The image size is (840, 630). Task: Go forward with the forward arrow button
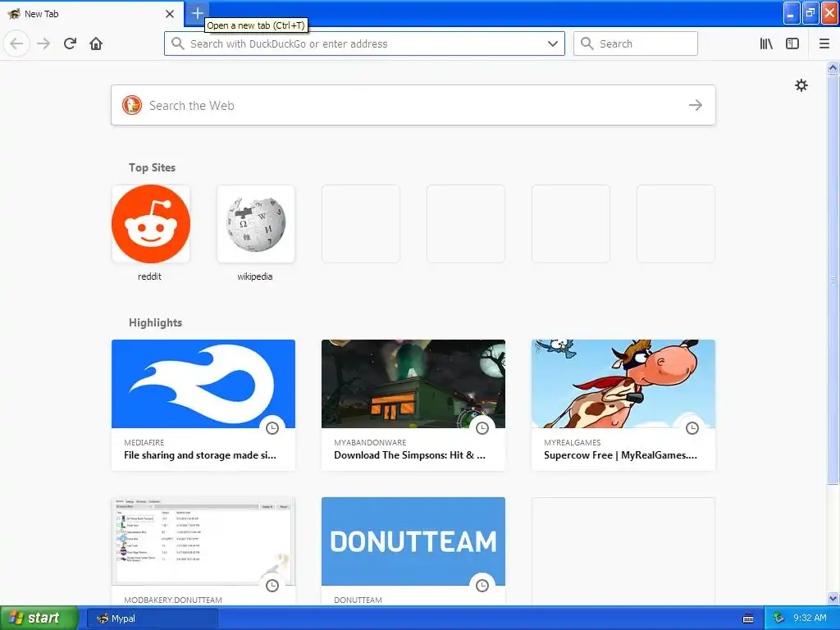click(x=43, y=43)
